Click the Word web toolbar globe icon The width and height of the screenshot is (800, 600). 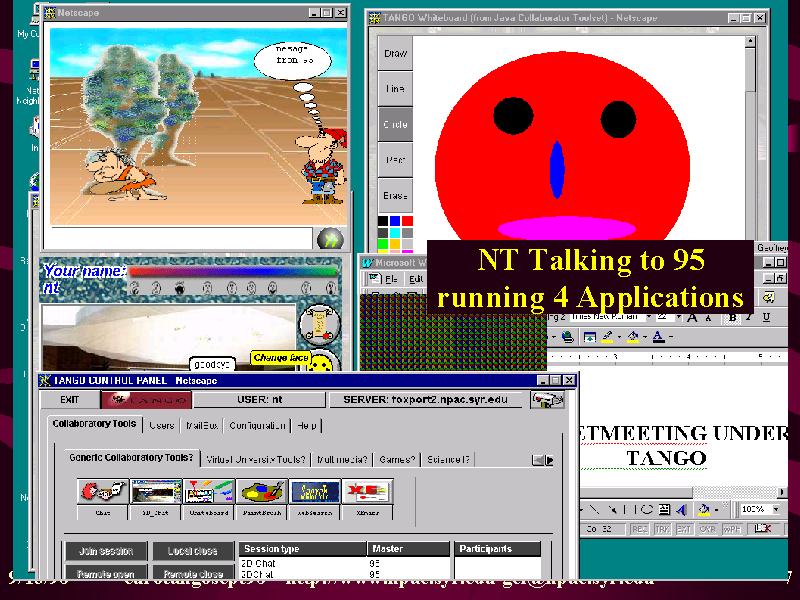pyautogui.click(x=567, y=337)
